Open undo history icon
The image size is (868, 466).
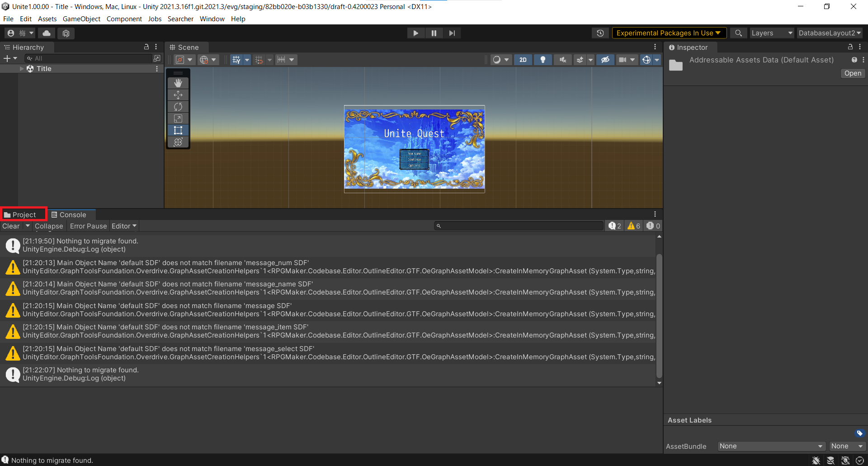[x=600, y=33]
